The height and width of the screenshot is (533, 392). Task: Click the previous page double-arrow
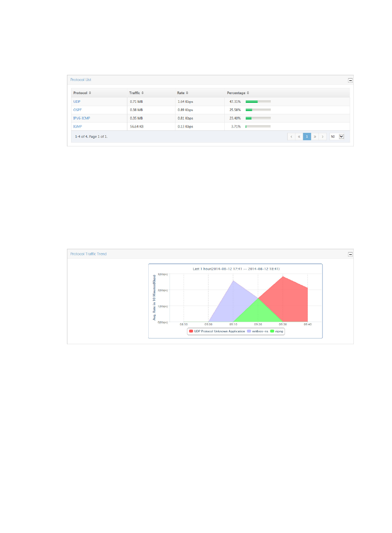click(299, 137)
